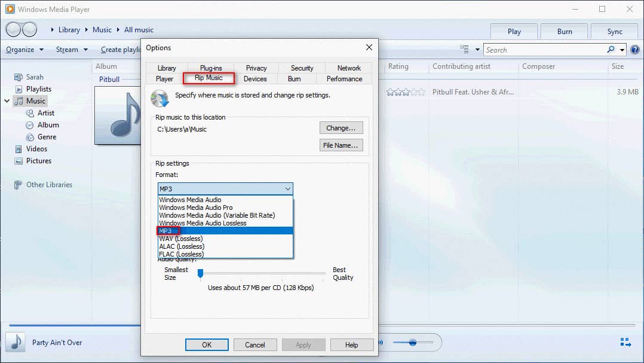Click the View options icon
The width and height of the screenshot is (644, 363).
pos(464,49)
